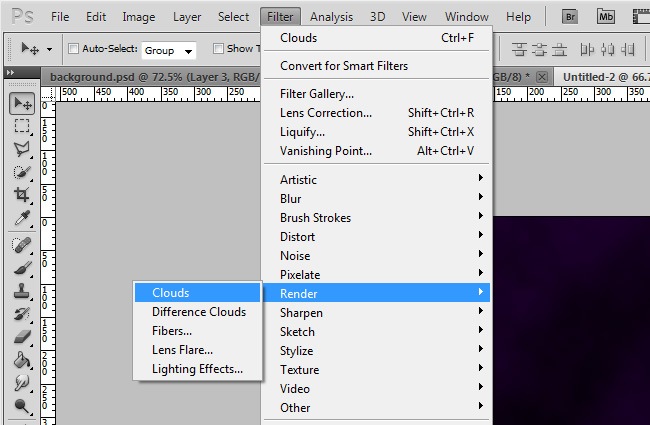
Task: Select the Healing Brush tool
Action: point(22,245)
